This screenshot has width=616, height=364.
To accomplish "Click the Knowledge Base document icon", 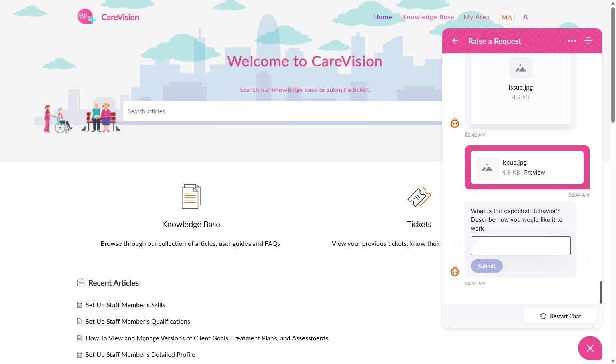I will click(191, 196).
